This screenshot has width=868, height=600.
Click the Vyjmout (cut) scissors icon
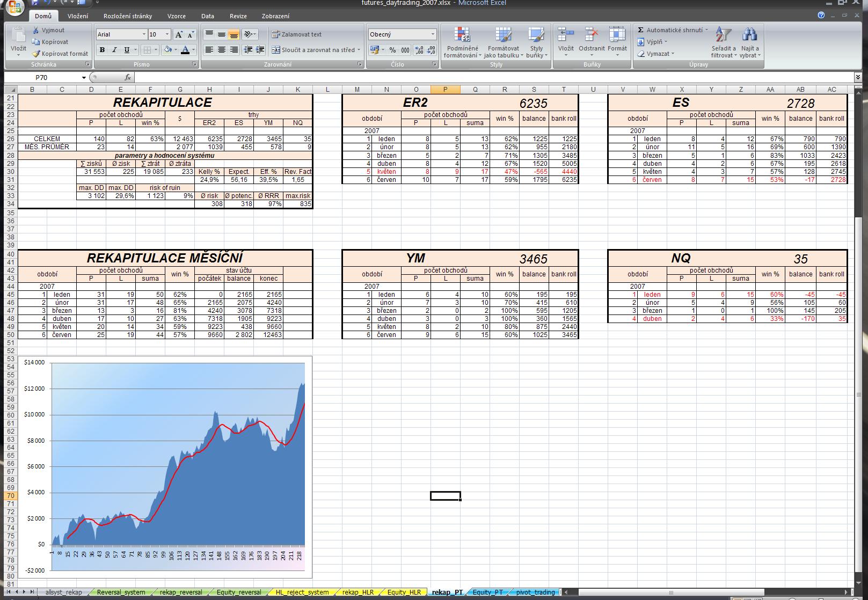[x=36, y=30]
